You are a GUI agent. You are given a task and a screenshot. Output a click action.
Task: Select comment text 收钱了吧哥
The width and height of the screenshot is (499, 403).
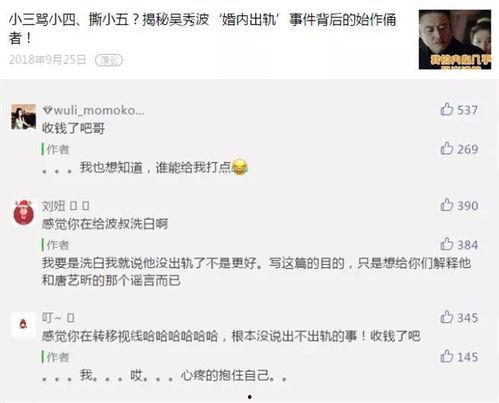pyautogui.click(x=73, y=128)
